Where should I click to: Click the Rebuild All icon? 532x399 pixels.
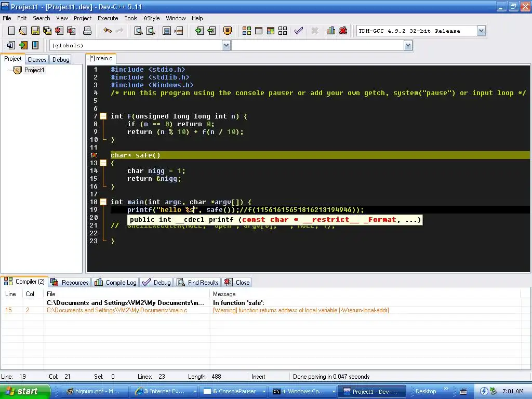tap(283, 31)
